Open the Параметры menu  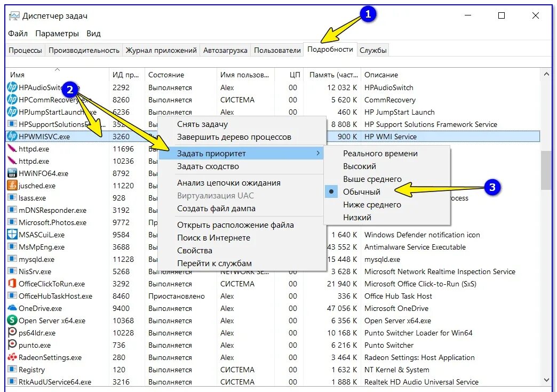click(x=57, y=34)
